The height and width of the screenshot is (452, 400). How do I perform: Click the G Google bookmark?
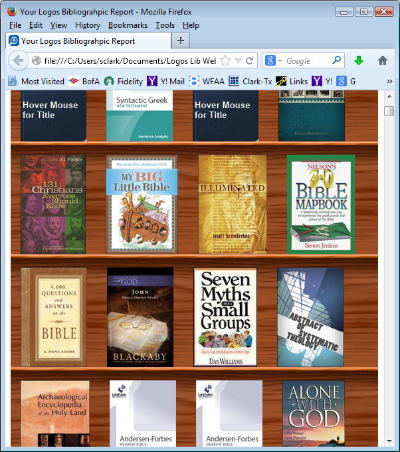[346, 81]
